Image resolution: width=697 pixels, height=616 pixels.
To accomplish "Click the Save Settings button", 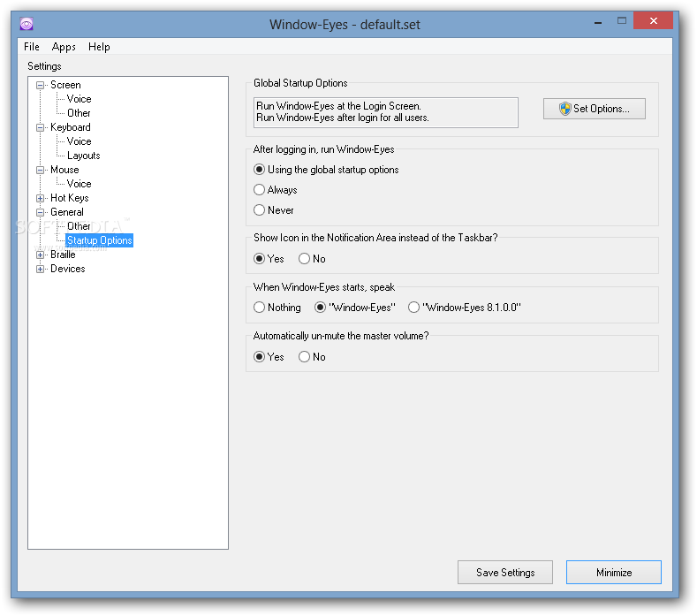I will [x=505, y=573].
